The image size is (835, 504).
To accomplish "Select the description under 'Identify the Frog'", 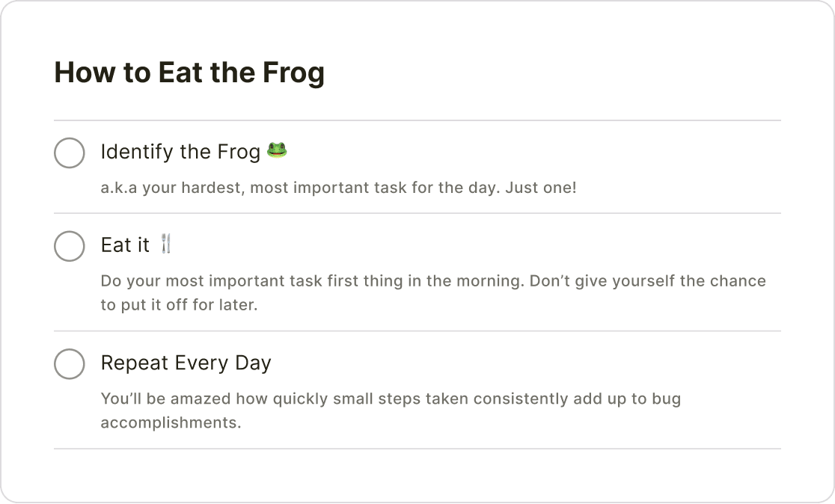I will [x=337, y=188].
